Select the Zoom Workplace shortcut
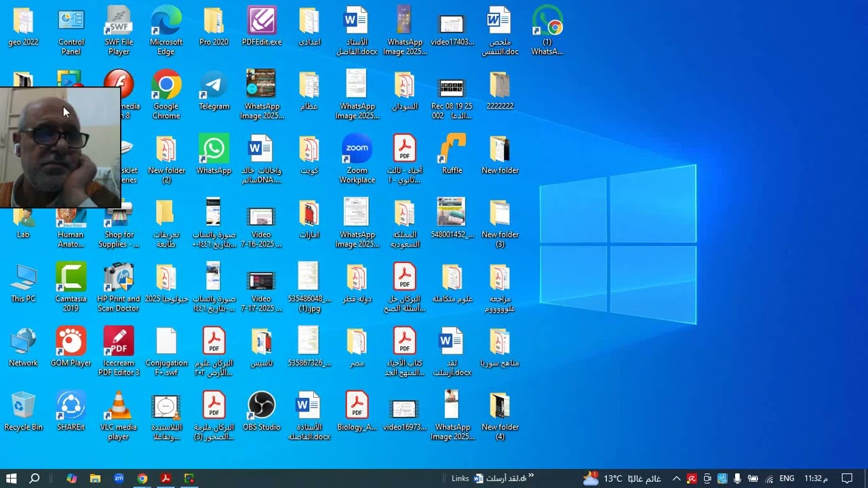The height and width of the screenshot is (488, 868). pos(357,159)
